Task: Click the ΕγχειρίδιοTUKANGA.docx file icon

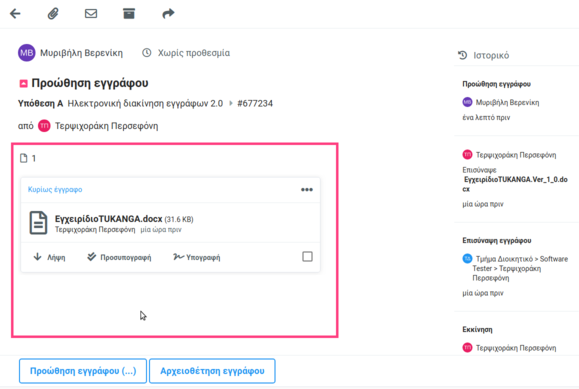Action: [38, 223]
